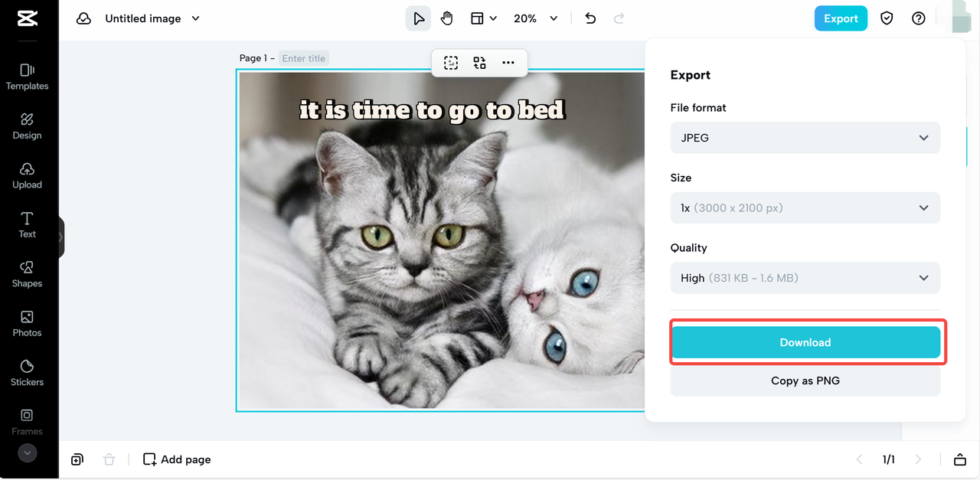Click the 1/1 page indicator

(889, 459)
